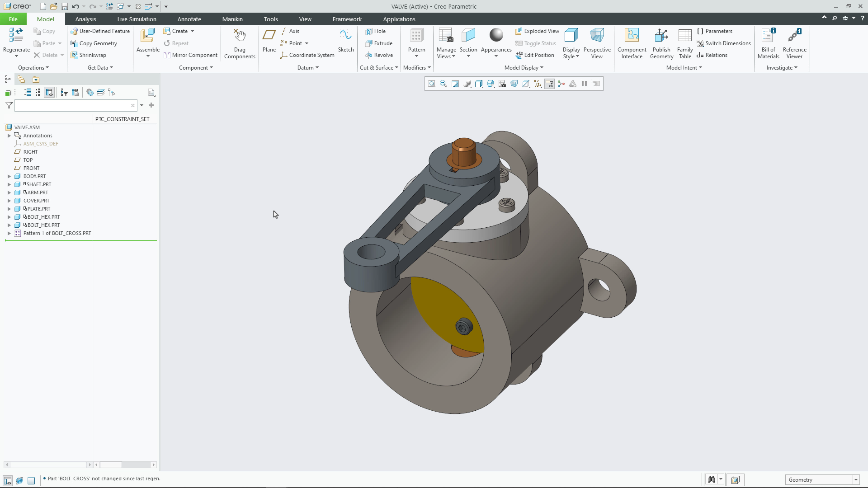Click Refit in the graphics toolbar
The width and height of the screenshot is (868, 488).
click(x=432, y=84)
